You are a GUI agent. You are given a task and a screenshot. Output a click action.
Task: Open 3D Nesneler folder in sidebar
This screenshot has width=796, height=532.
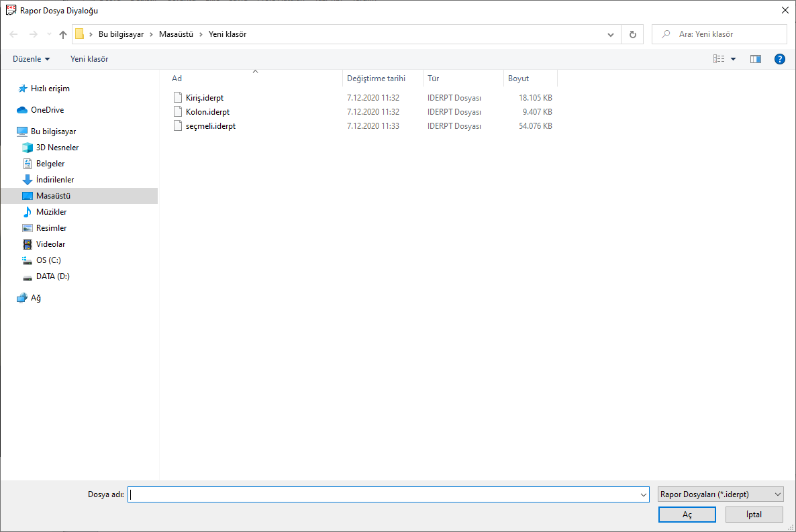click(57, 147)
